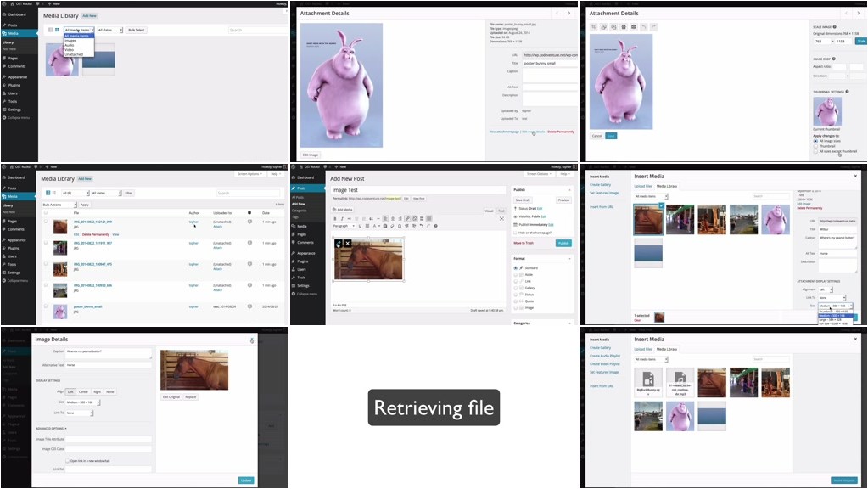Screen dimensions: 868x489
Task: Switch to Visual tab in post editor
Action: click(489, 211)
